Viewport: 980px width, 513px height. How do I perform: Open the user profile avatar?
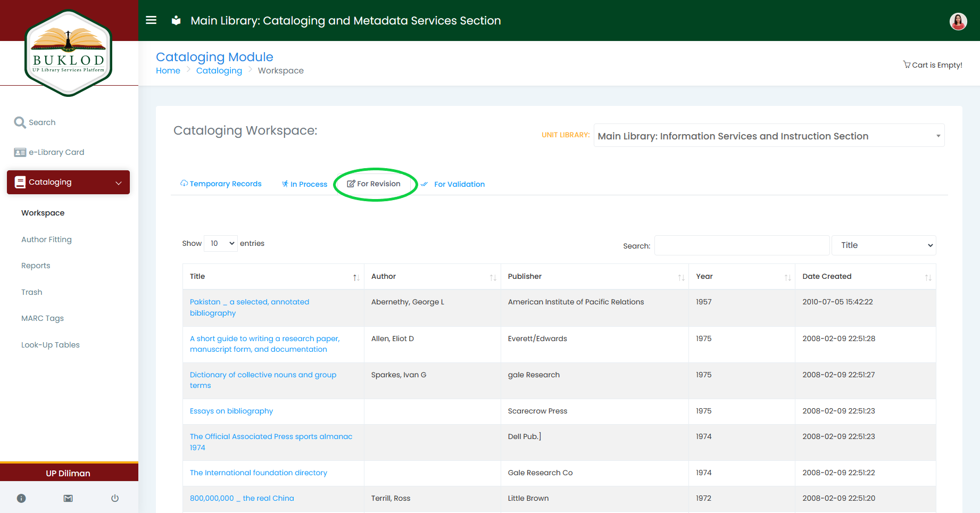pyautogui.click(x=958, y=21)
